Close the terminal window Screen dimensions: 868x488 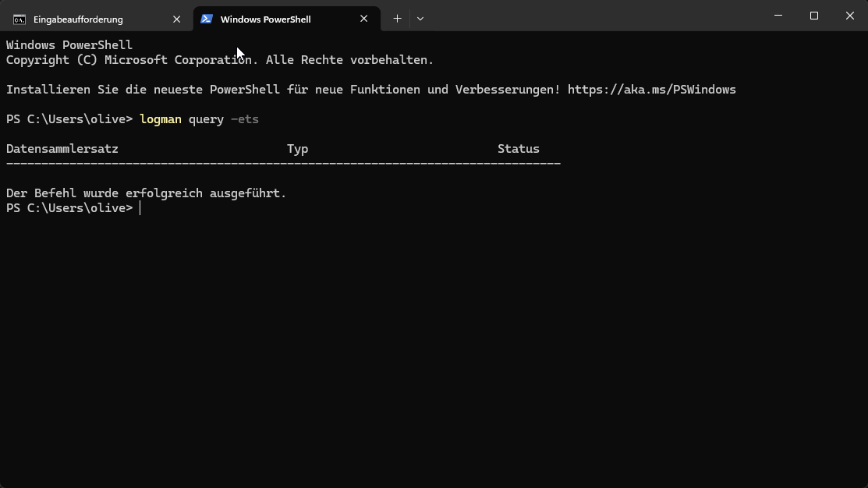[x=850, y=16]
